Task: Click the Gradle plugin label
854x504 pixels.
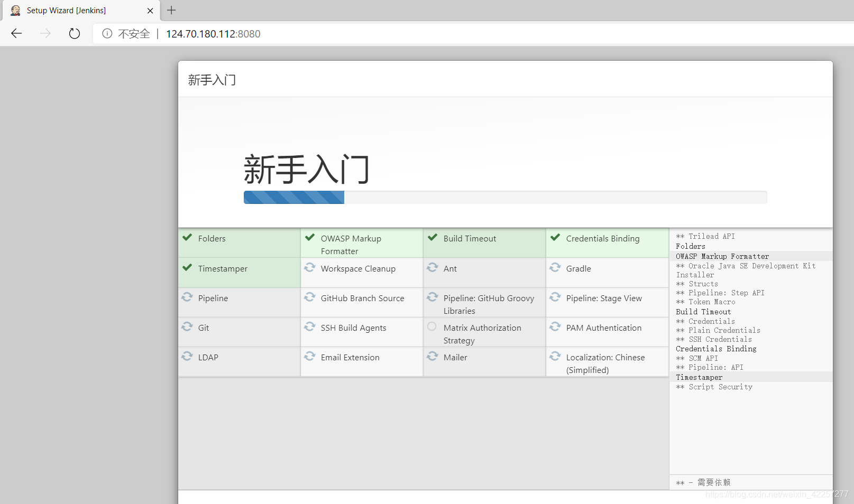Action: [x=578, y=269]
